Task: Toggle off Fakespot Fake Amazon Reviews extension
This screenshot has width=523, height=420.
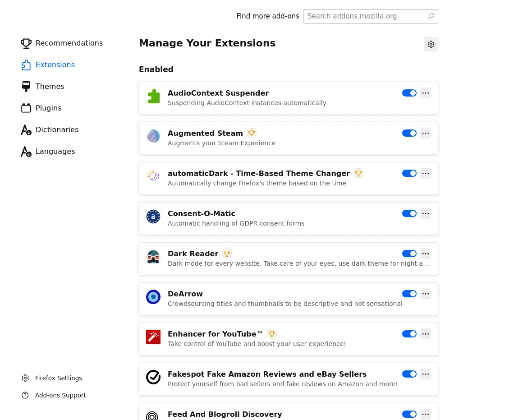Action: pyautogui.click(x=409, y=374)
